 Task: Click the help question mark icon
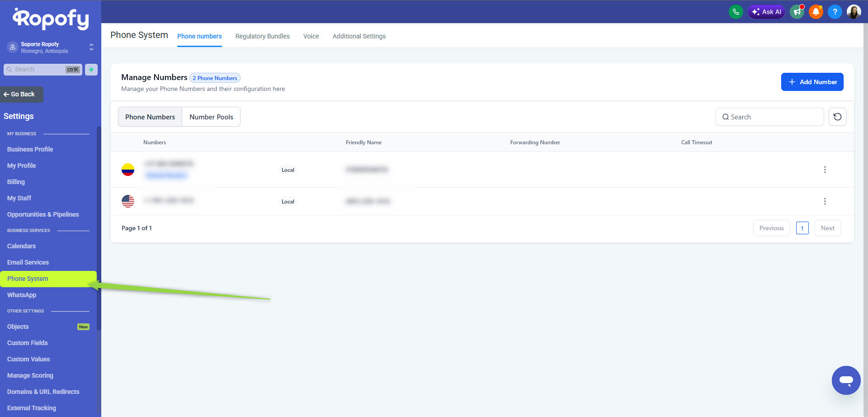835,12
